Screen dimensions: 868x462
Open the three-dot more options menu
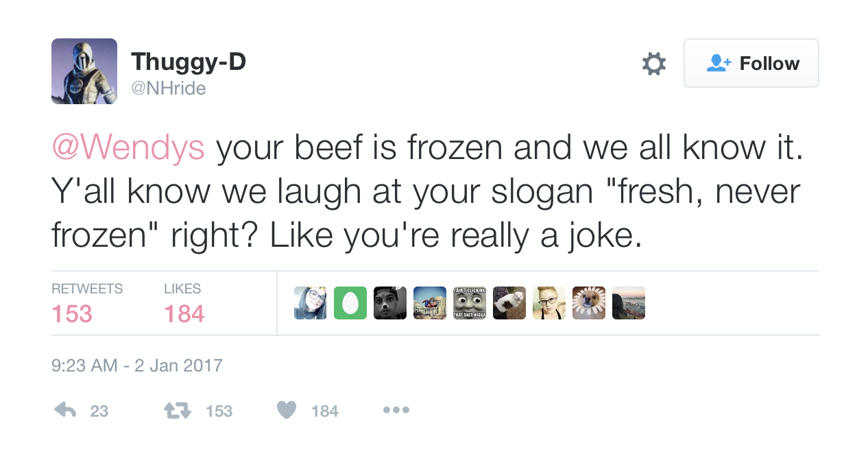396,410
